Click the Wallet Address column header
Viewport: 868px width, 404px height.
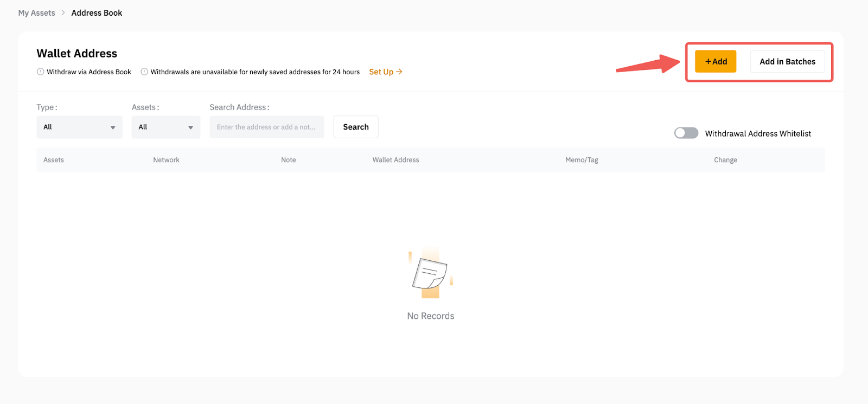click(395, 160)
